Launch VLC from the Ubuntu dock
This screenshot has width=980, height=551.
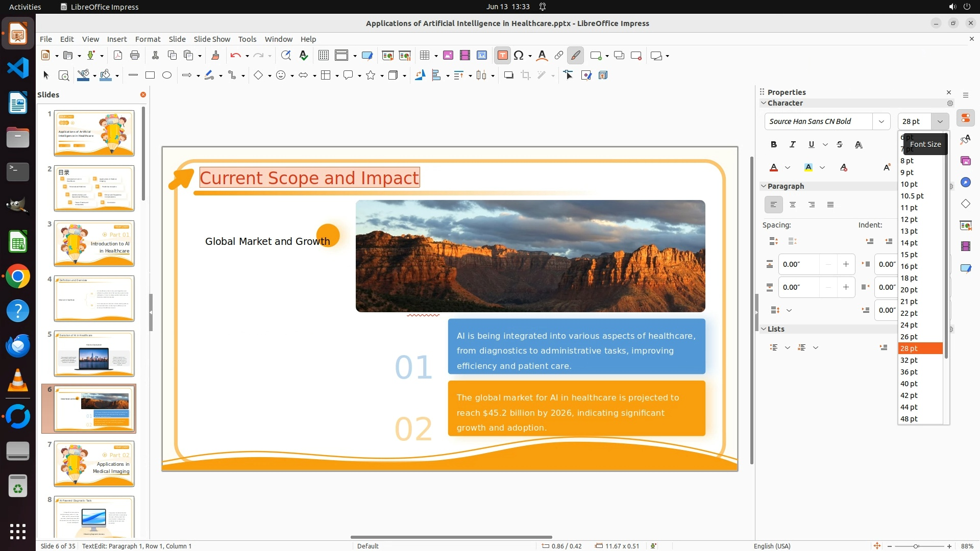click(x=18, y=381)
